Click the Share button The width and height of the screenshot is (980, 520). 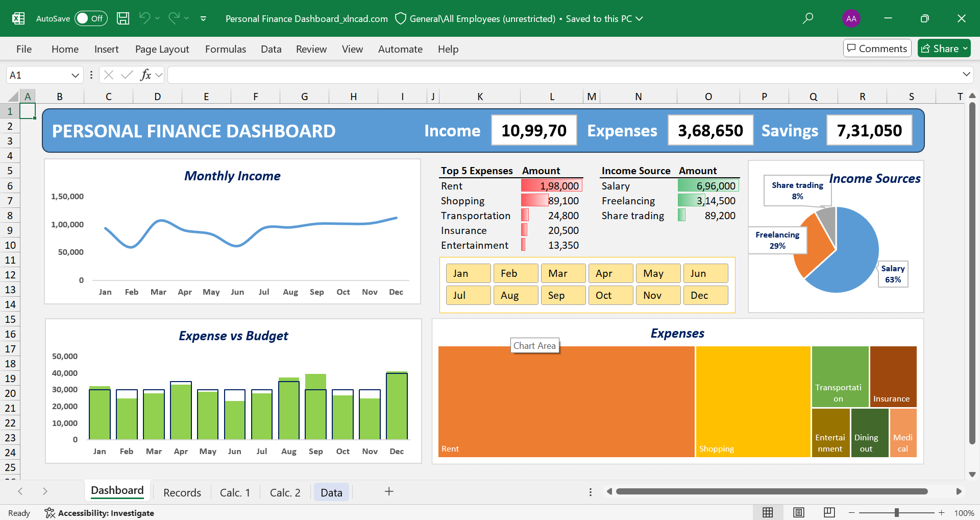pos(940,49)
